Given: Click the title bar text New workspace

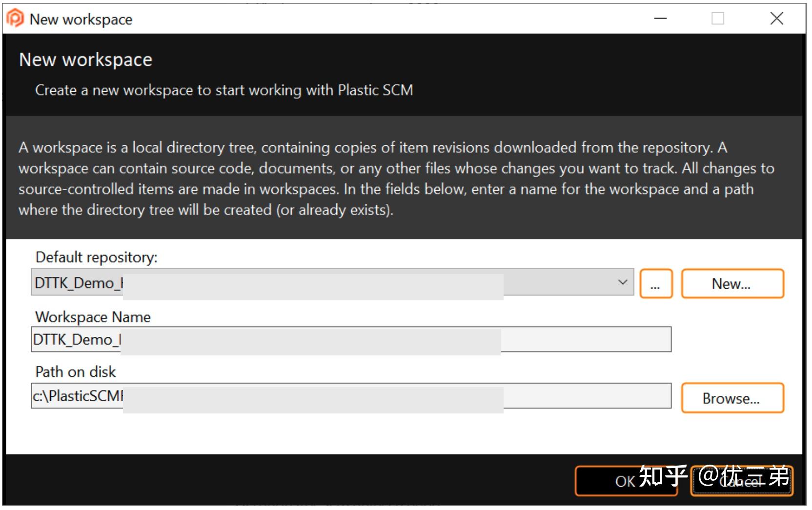Looking at the screenshot, I should click(x=81, y=19).
